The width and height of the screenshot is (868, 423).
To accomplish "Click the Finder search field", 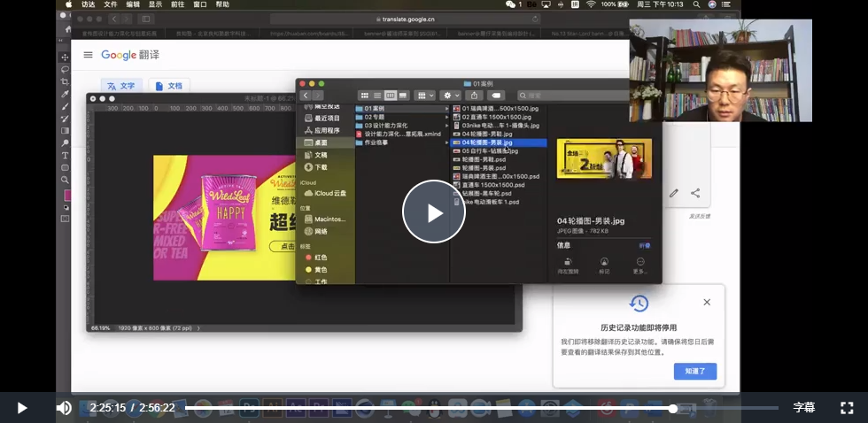I will [574, 96].
